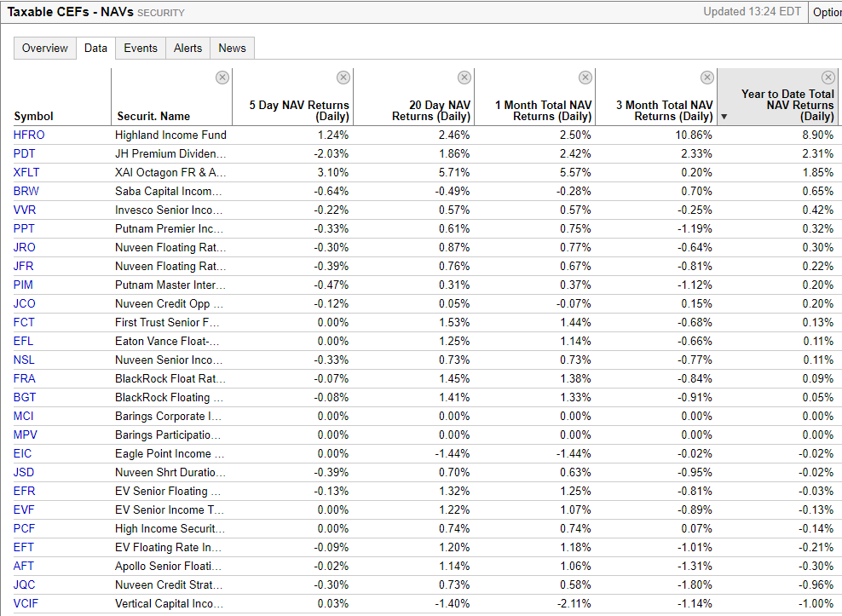Open the HFRO symbol link
Image resolution: width=842 pixels, height=616 pixels.
[29, 135]
